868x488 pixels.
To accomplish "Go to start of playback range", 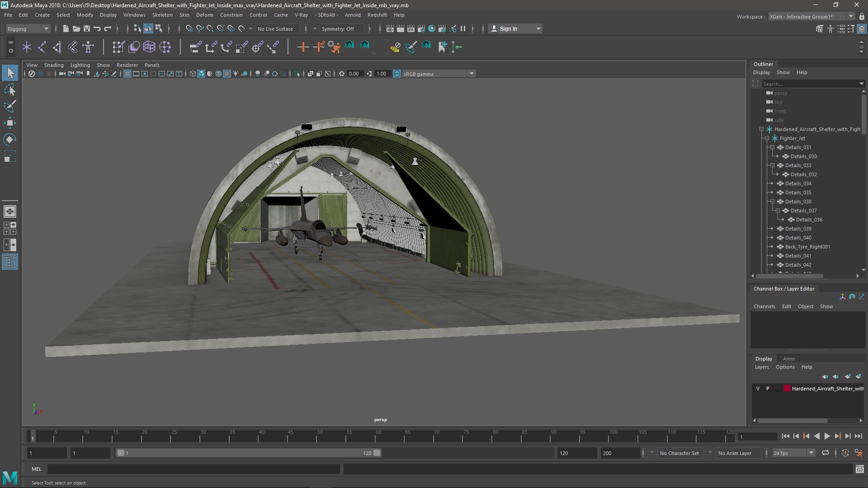I will point(785,436).
